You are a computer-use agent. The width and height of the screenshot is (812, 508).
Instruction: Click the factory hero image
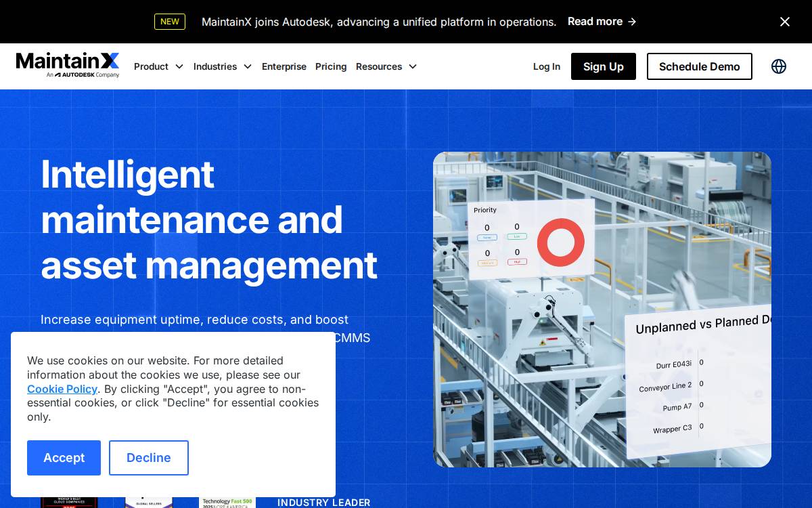(x=602, y=310)
